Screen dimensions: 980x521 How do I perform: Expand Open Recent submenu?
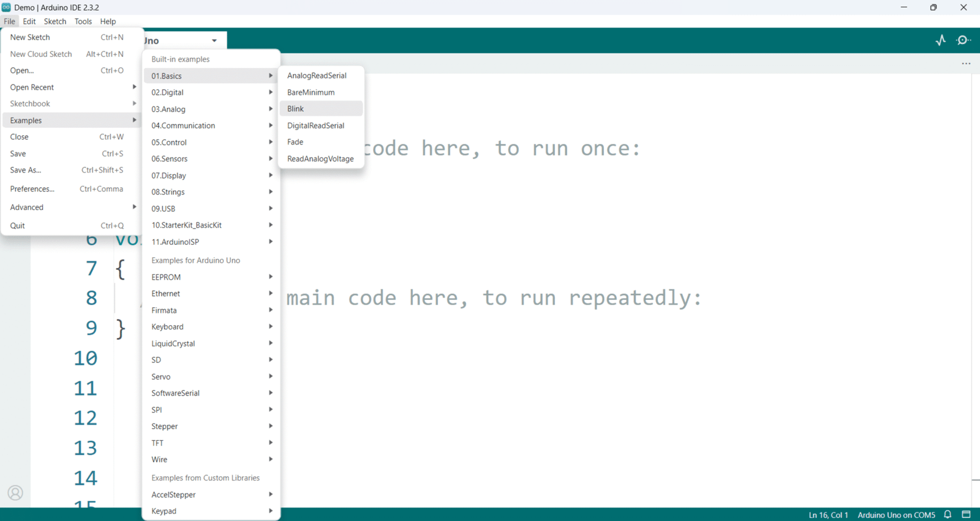click(x=71, y=87)
